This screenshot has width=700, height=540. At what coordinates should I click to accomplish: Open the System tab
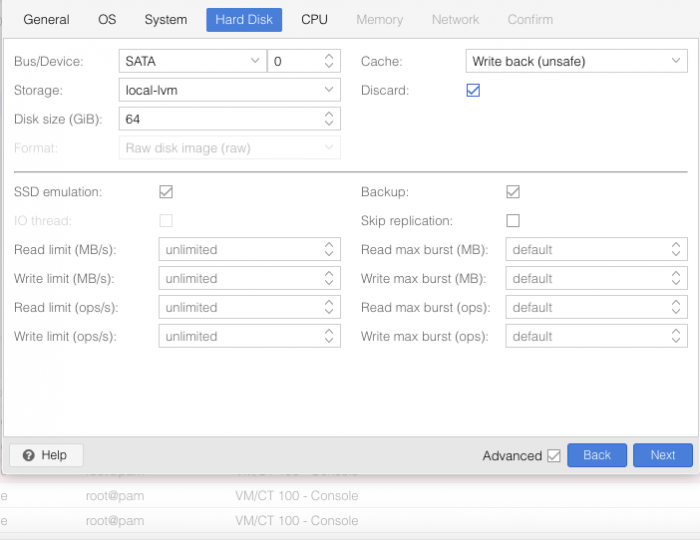[x=165, y=19]
